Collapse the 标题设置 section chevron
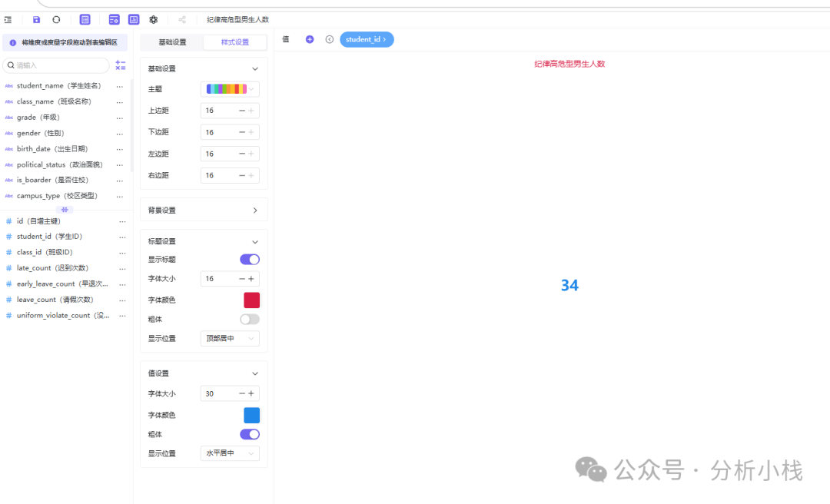The height and width of the screenshot is (504, 830). coord(255,242)
